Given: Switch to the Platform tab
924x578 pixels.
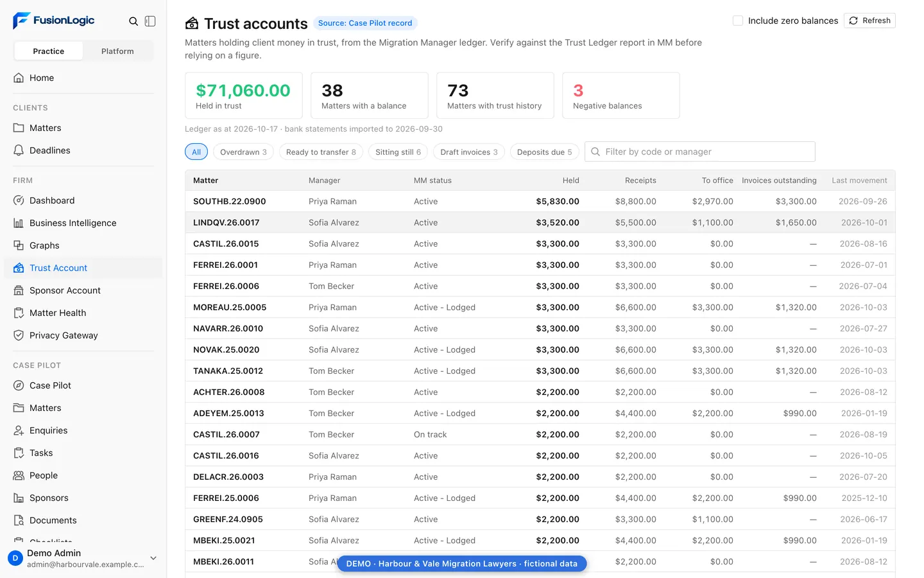Looking at the screenshot, I should (117, 51).
